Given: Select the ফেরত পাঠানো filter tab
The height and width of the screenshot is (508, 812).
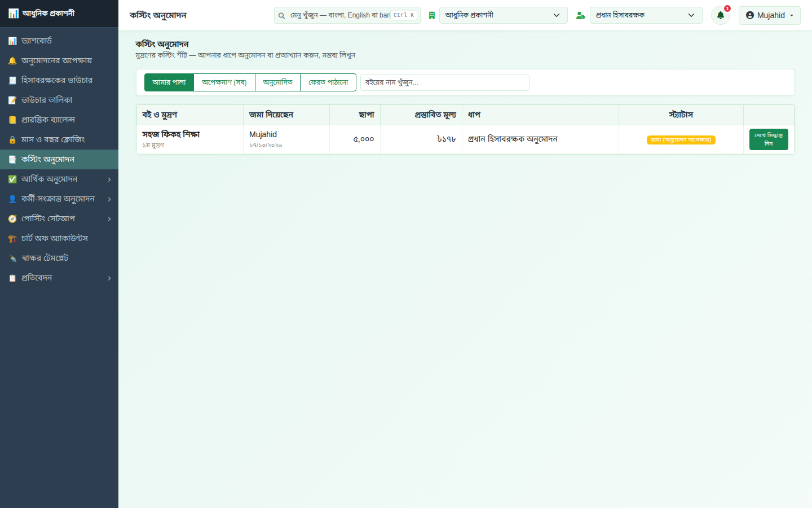Looking at the screenshot, I should coord(328,82).
